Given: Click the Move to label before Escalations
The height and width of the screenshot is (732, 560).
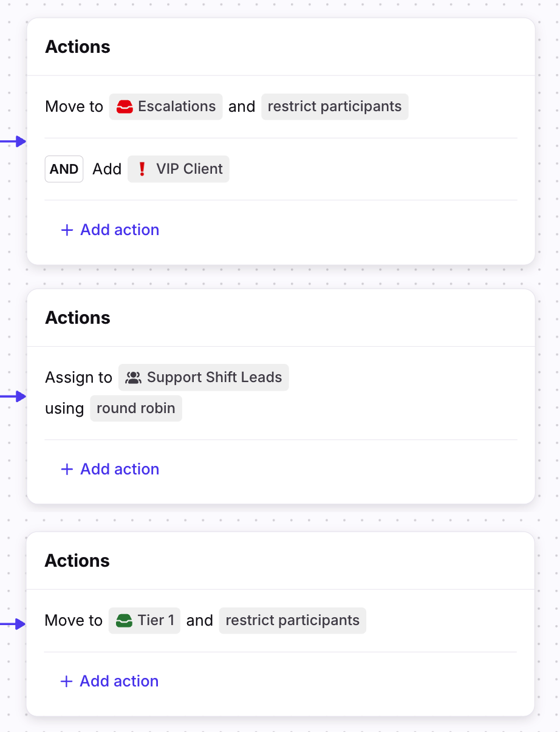Looking at the screenshot, I should tap(74, 107).
